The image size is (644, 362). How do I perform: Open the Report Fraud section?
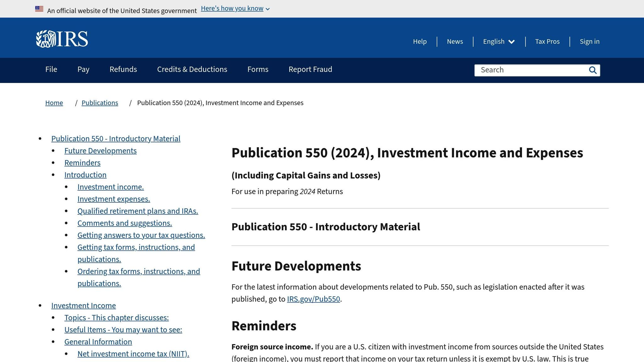click(x=310, y=69)
